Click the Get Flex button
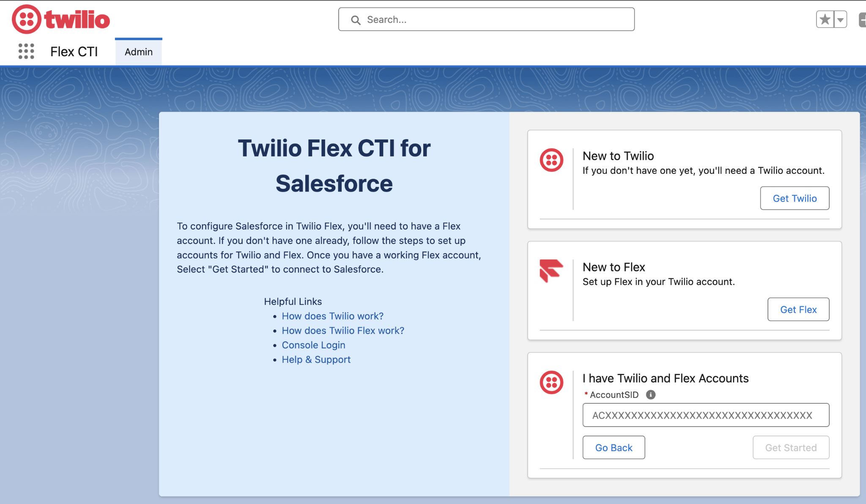 (x=798, y=310)
